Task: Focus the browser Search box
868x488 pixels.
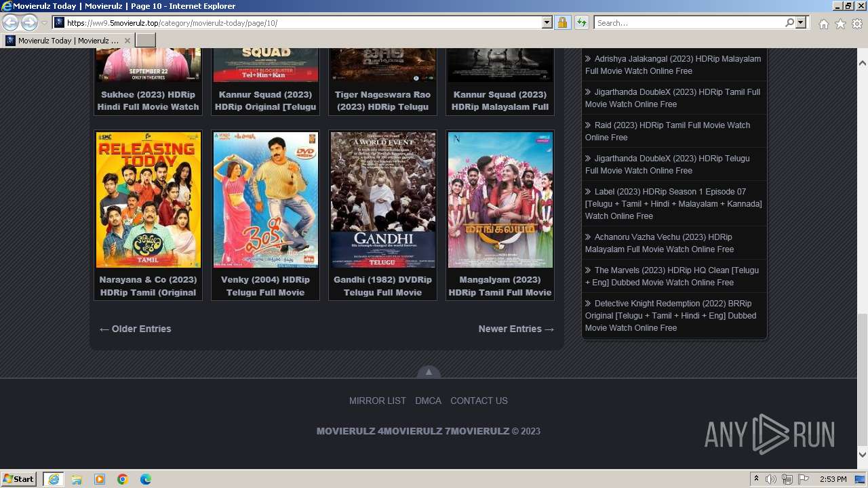Action: click(x=689, y=22)
